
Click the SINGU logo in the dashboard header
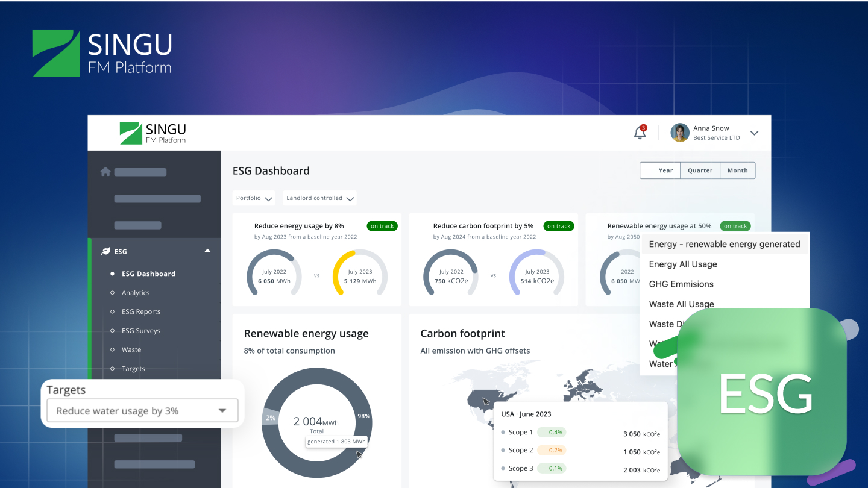click(x=153, y=133)
